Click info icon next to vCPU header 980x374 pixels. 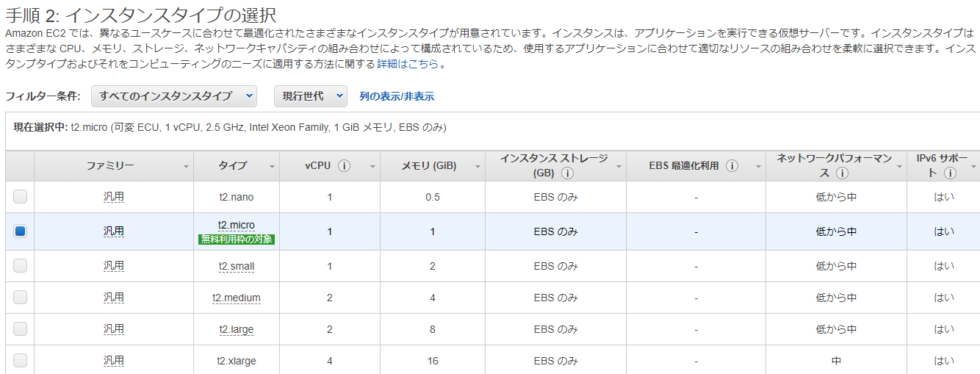tap(345, 166)
